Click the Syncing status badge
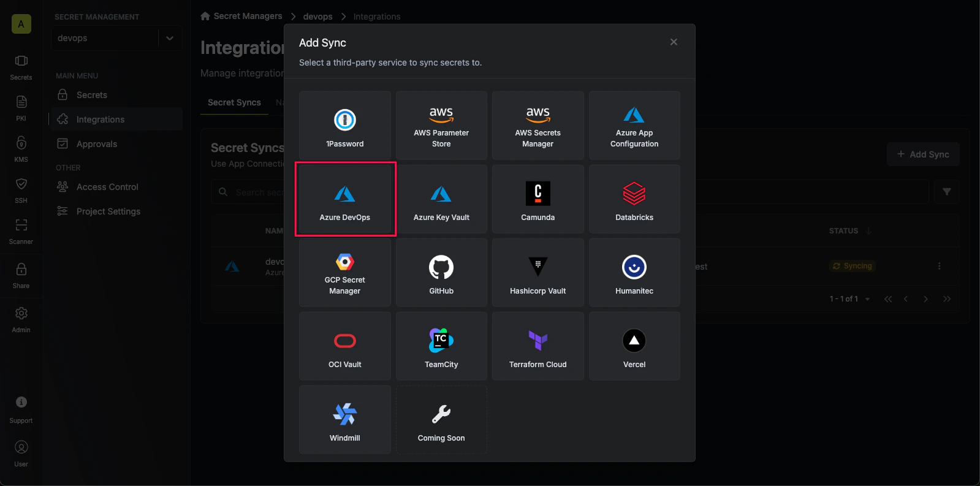 pyautogui.click(x=852, y=266)
